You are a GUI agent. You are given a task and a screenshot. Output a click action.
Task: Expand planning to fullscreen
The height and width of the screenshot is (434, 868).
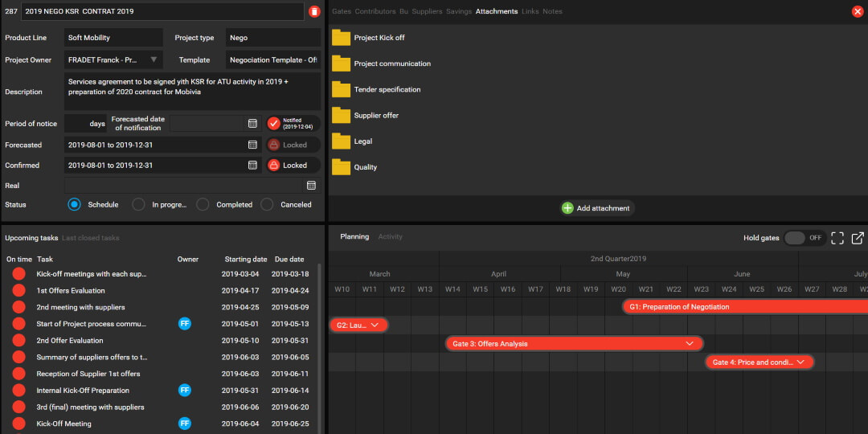click(837, 238)
